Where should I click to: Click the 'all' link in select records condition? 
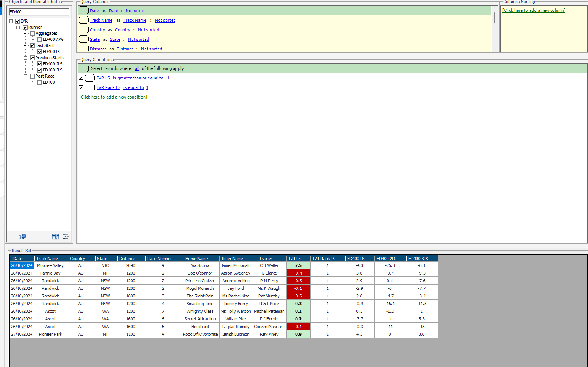[137, 68]
